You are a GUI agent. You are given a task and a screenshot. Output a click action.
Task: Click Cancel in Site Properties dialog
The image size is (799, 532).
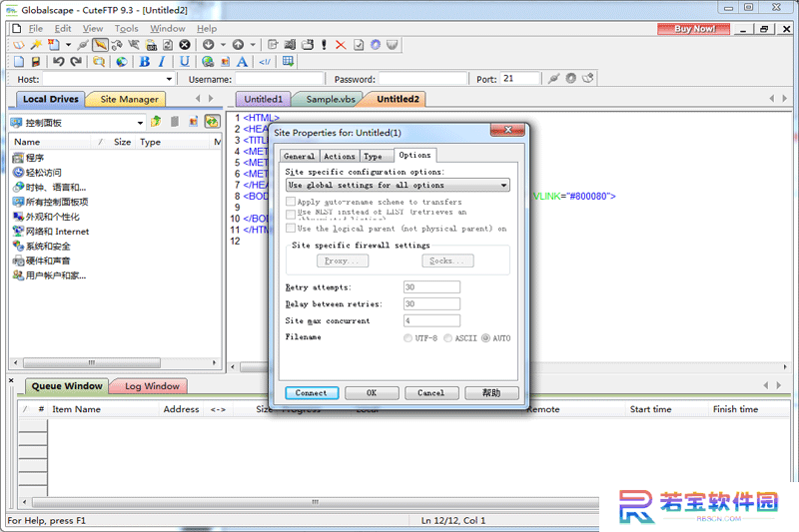[431, 393]
